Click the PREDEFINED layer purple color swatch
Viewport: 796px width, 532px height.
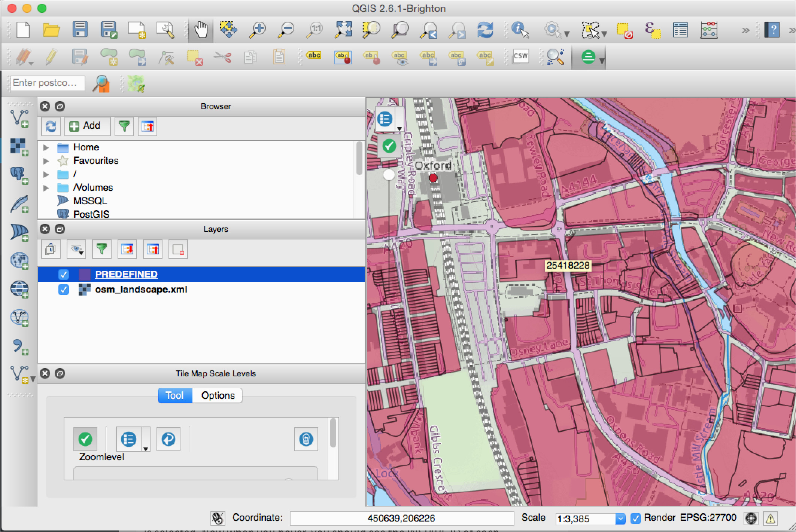(x=85, y=275)
